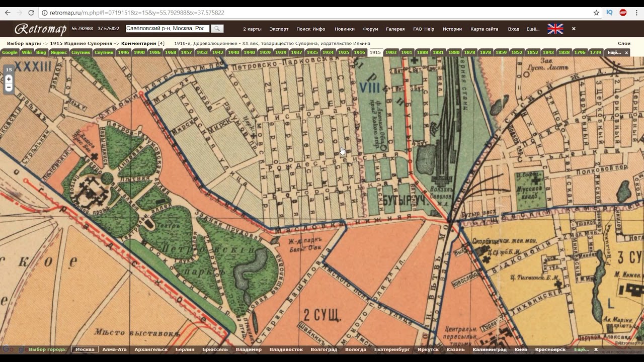Image resolution: width=644 pixels, height=362 pixels.
Task: Click the zoom level 15 indicator
Action: coord(9,70)
